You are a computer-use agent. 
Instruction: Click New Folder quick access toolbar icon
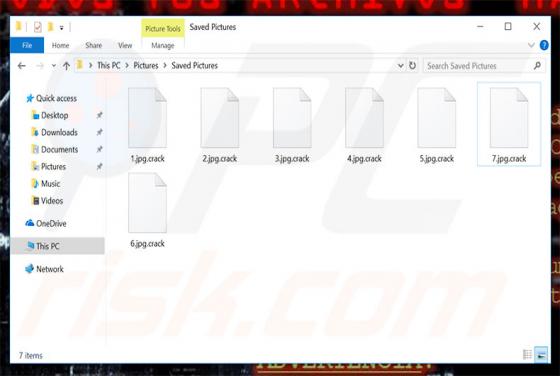pos(50,27)
